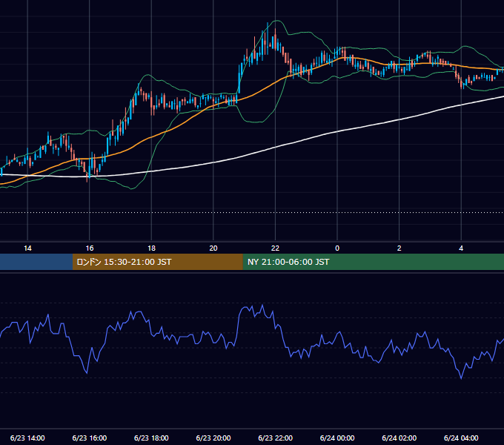This screenshot has width=504, height=445.
Task: Click hour label 4 on price chart axis
Action: (x=461, y=248)
